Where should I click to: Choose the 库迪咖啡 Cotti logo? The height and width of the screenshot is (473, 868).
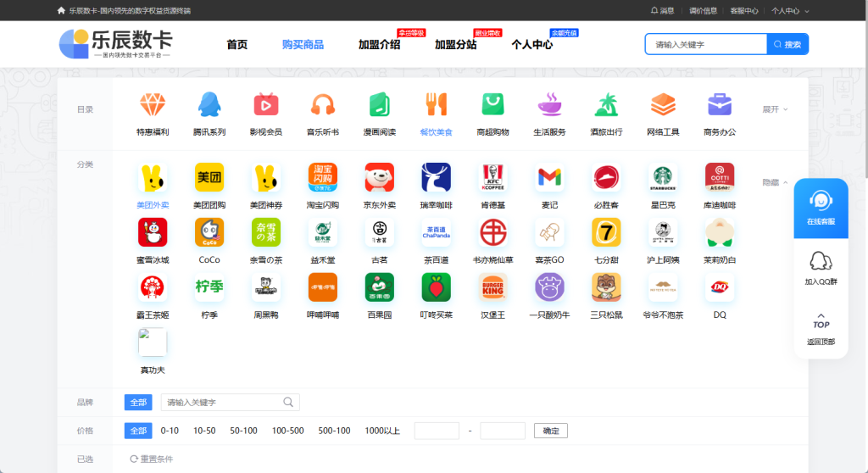(720, 177)
